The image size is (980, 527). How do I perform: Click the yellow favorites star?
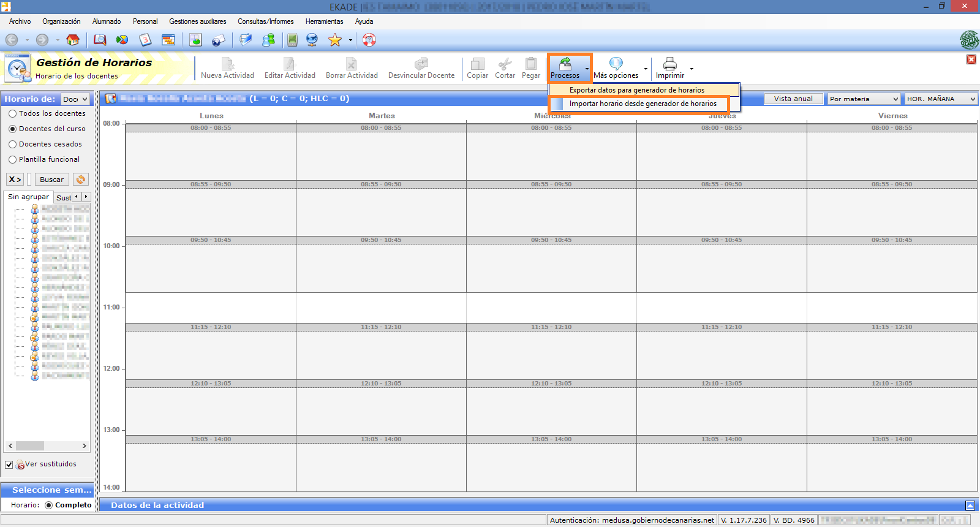(335, 40)
